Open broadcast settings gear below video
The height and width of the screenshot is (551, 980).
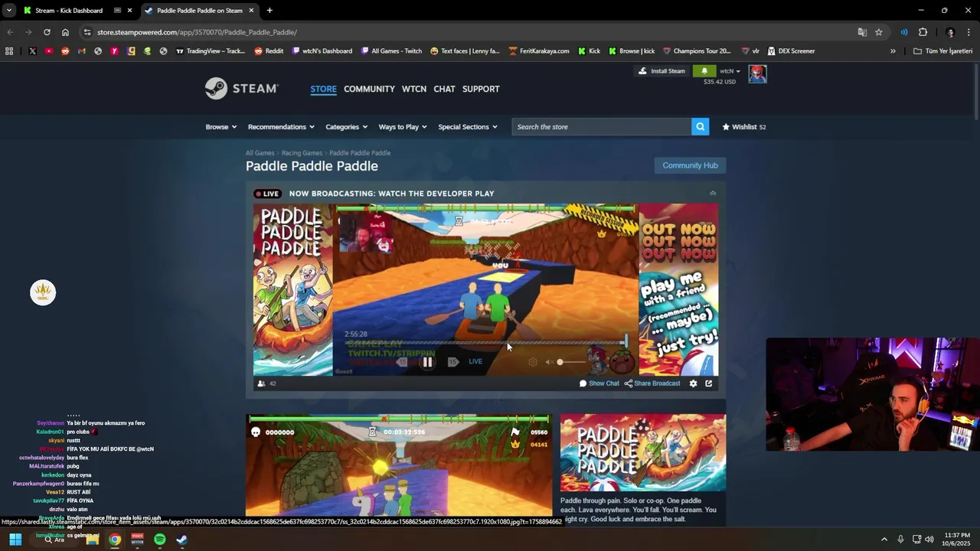click(694, 383)
